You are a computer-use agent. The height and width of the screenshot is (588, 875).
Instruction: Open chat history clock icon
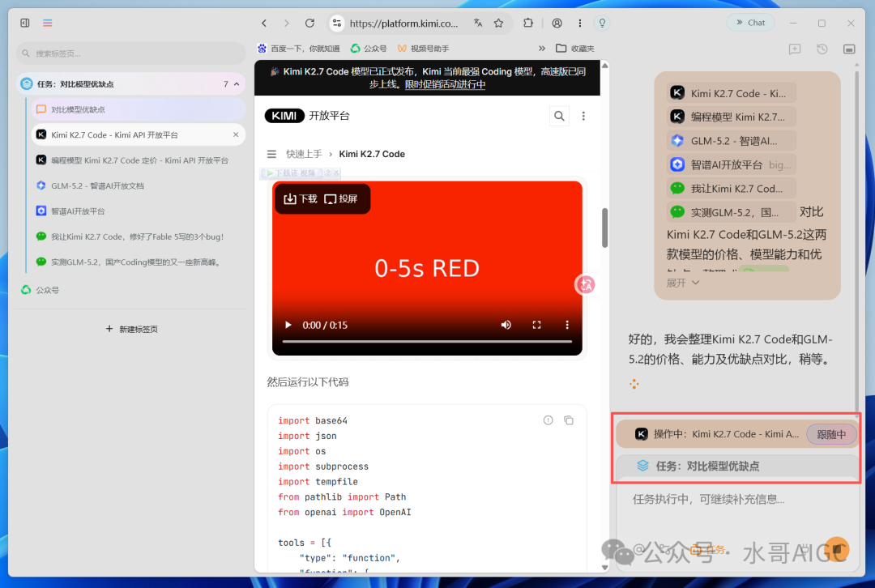point(822,49)
